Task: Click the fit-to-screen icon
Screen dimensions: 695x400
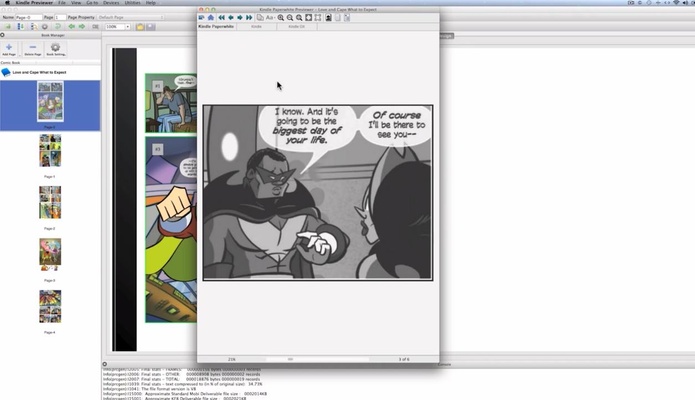Action: tap(308, 18)
